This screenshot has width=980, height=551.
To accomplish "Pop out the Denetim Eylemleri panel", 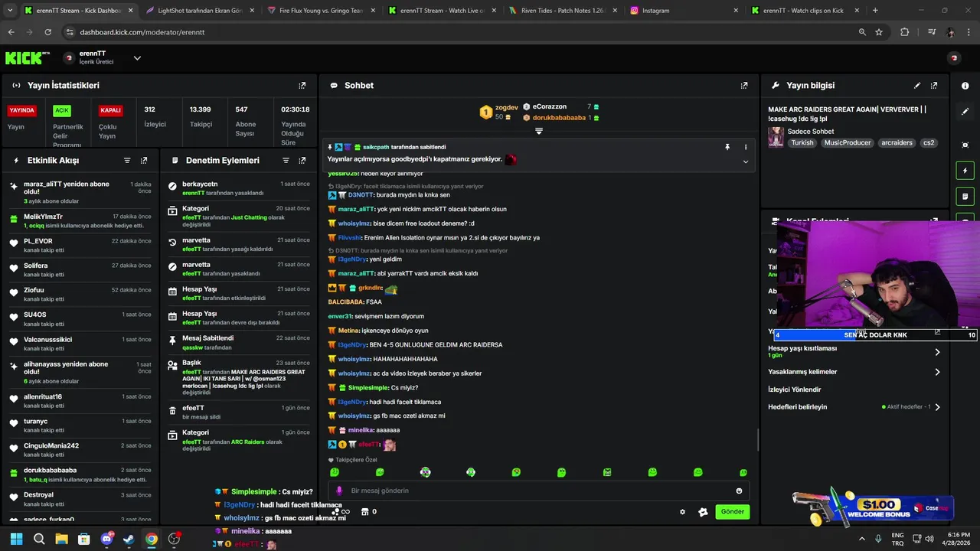I will [x=302, y=161].
